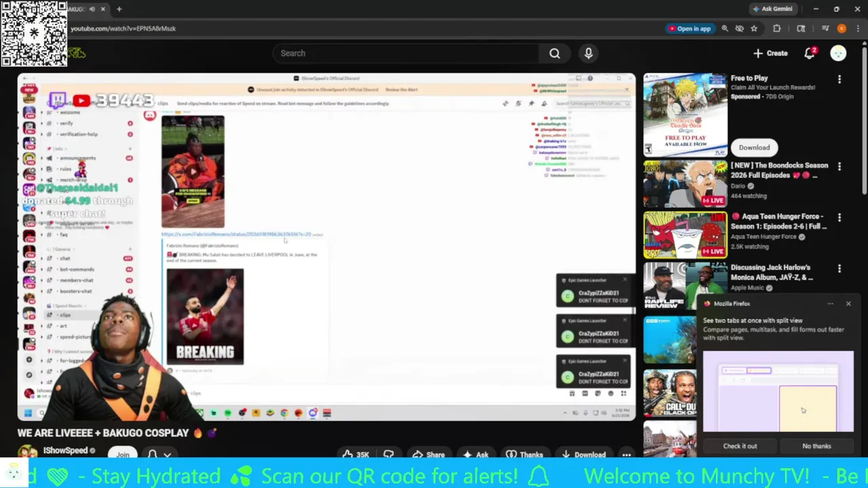Click the BREAKING Salah image in stream

[x=205, y=317]
